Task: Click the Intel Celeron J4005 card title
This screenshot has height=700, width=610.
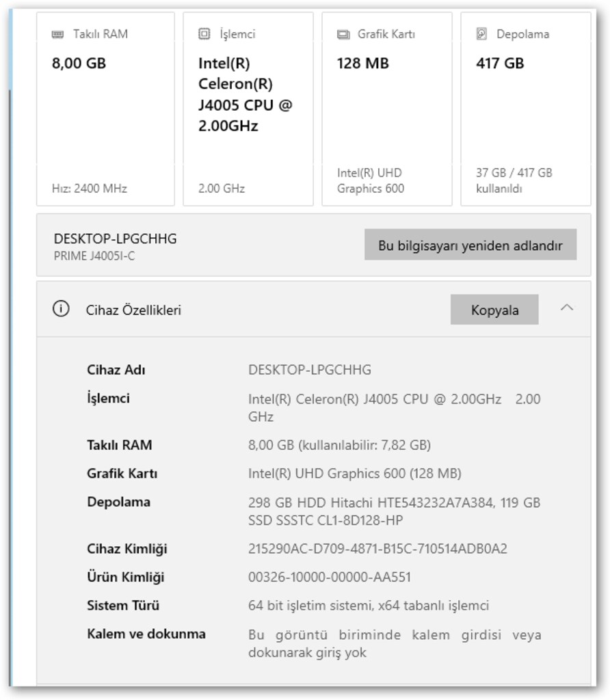Action: 245,94
